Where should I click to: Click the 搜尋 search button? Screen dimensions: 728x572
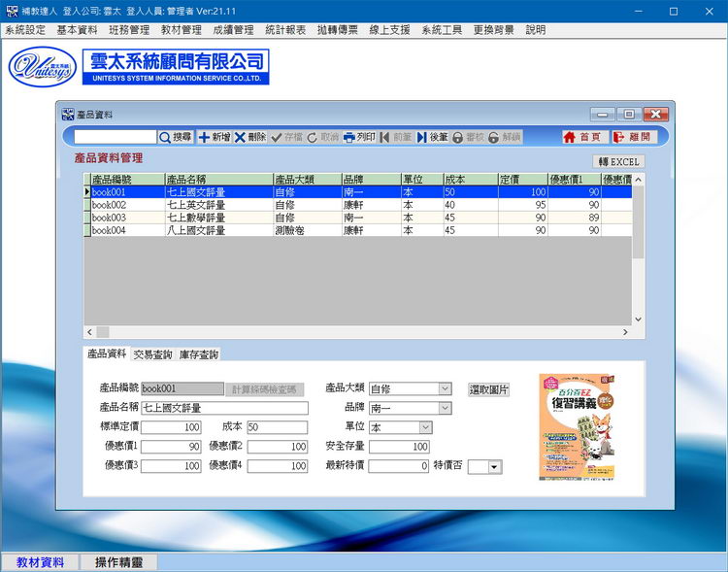click(x=176, y=137)
